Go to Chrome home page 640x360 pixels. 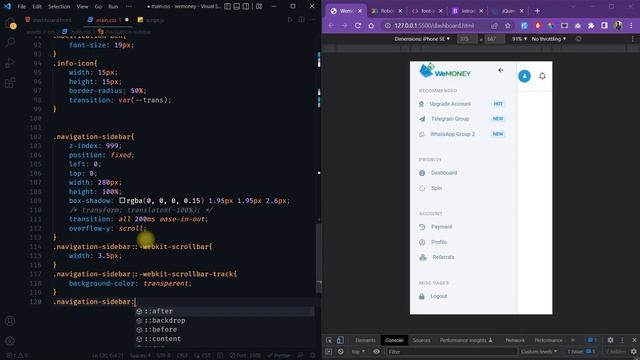[x=371, y=25]
